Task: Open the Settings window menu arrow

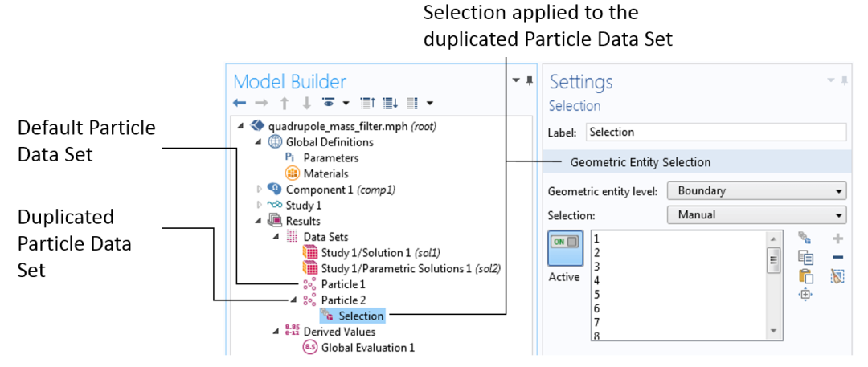Action: 831,81
